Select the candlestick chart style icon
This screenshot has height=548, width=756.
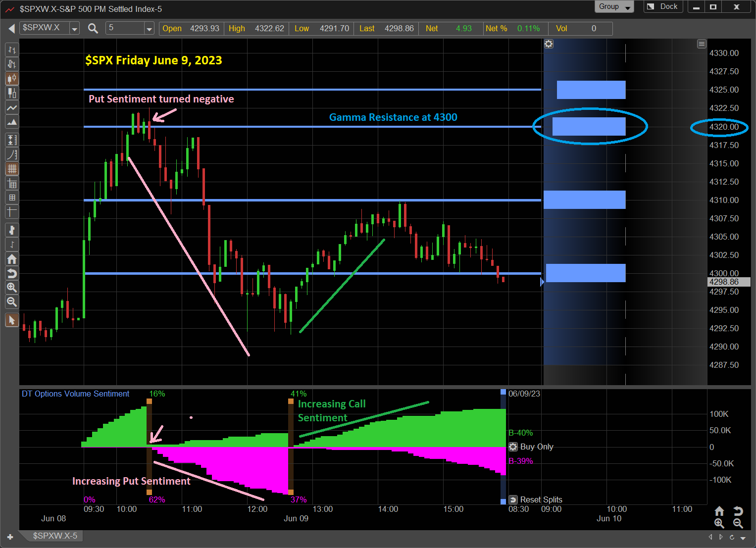[x=12, y=78]
